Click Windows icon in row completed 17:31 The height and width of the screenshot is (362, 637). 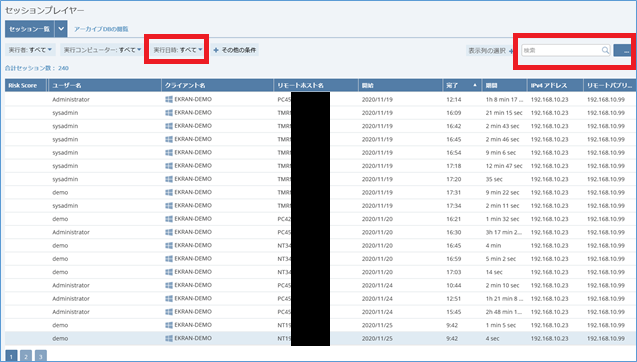coord(169,193)
